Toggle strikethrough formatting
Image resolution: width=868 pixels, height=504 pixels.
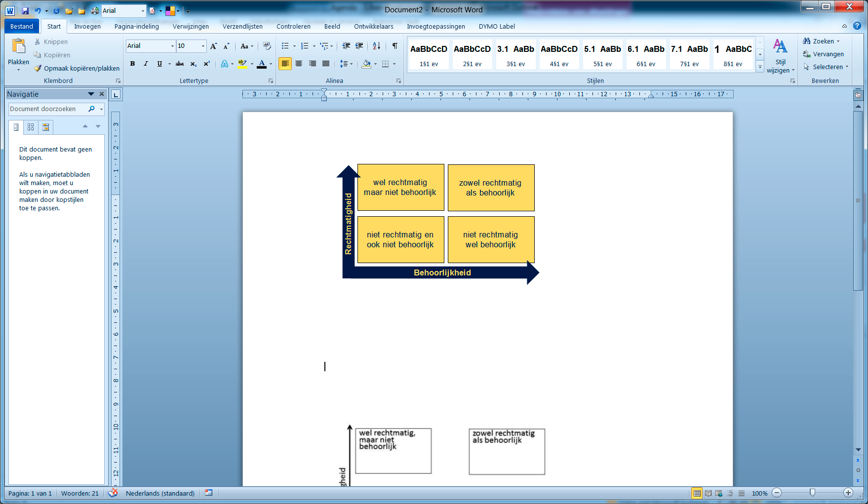(180, 64)
